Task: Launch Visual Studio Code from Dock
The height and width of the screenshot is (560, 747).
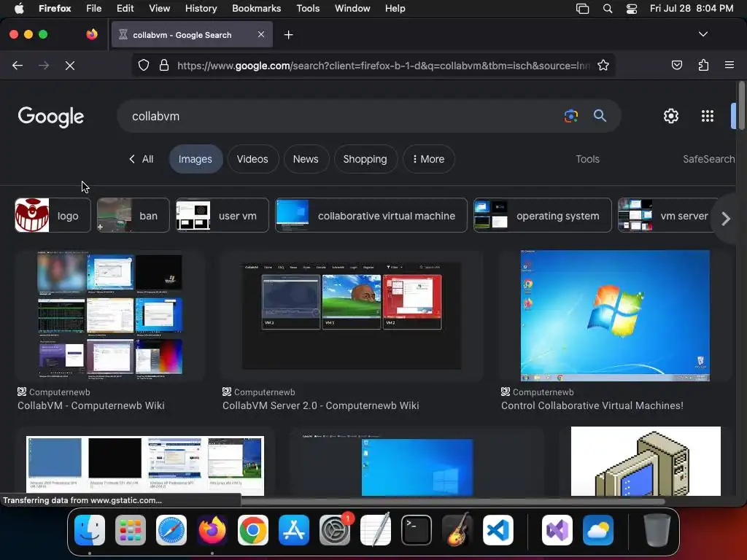Action: click(x=498, y=530)
